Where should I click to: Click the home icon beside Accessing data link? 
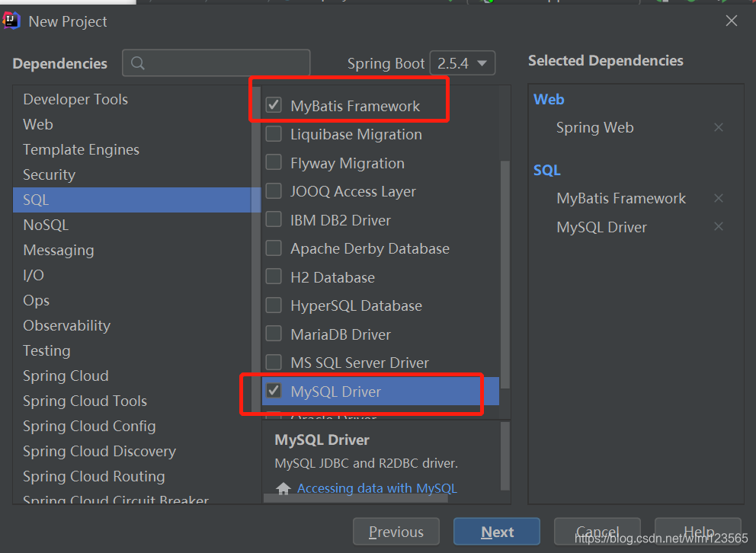pyautogui.click(x=283, y=488)
